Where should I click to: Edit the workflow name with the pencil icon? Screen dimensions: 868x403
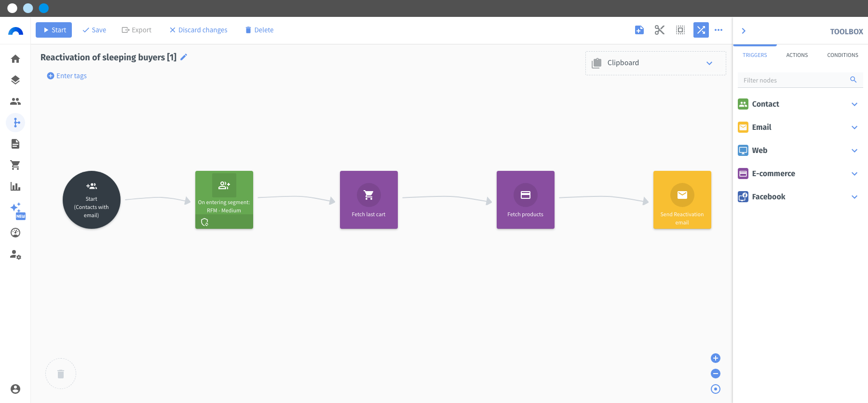184,57
